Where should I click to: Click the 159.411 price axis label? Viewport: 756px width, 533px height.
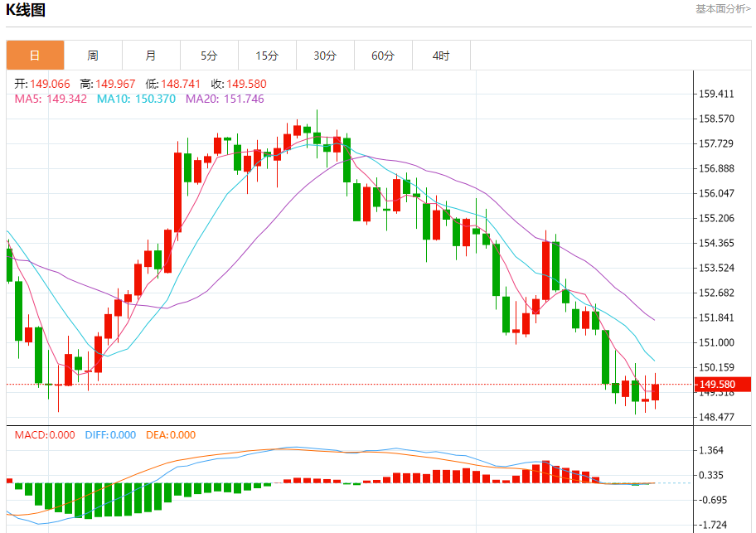pyautogui.click(x=716, y=94)
